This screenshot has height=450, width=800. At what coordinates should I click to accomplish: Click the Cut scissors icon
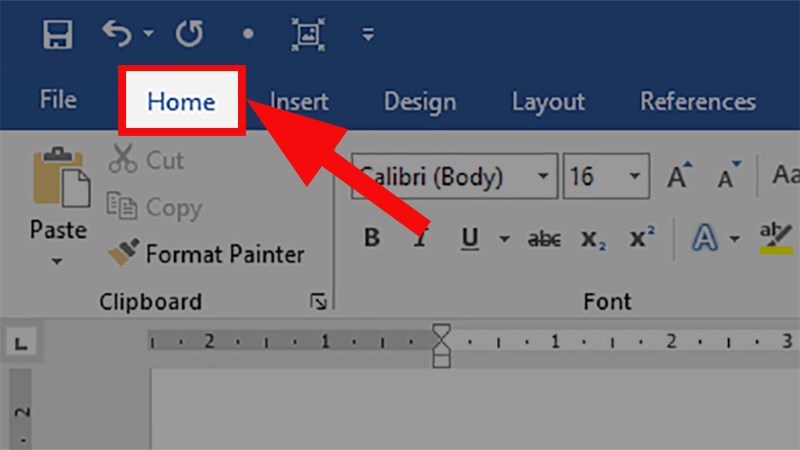point(123,160)
